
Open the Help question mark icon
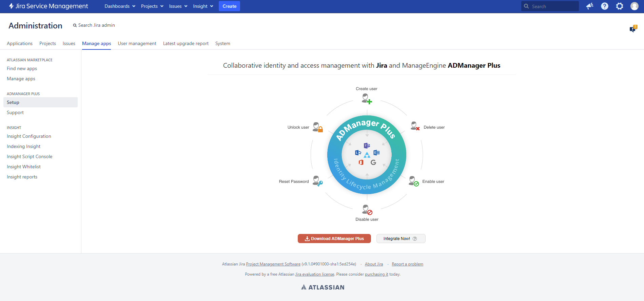coord(605,6)
